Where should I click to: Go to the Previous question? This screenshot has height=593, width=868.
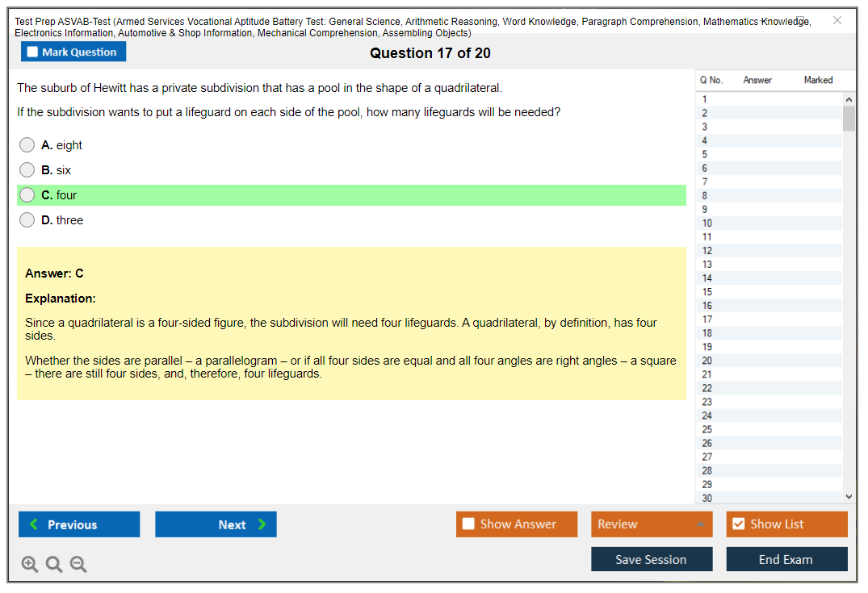[79, 524]
